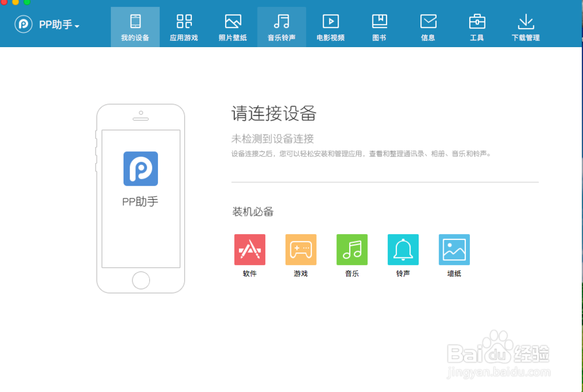Click the 墙纸 label under image icon
Viewport: 583px width, 392px height.
tap(454, 274)
